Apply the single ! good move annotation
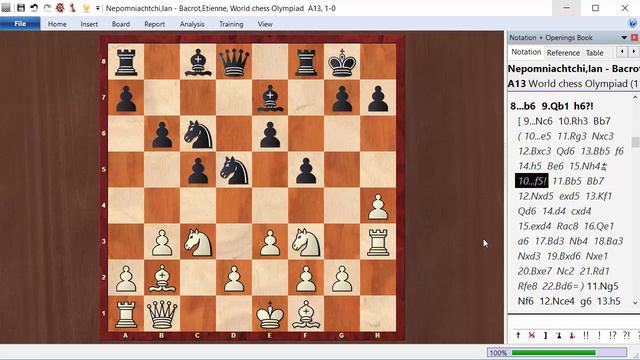Viewport: 640px width, 360px height. tap(599, 335)
